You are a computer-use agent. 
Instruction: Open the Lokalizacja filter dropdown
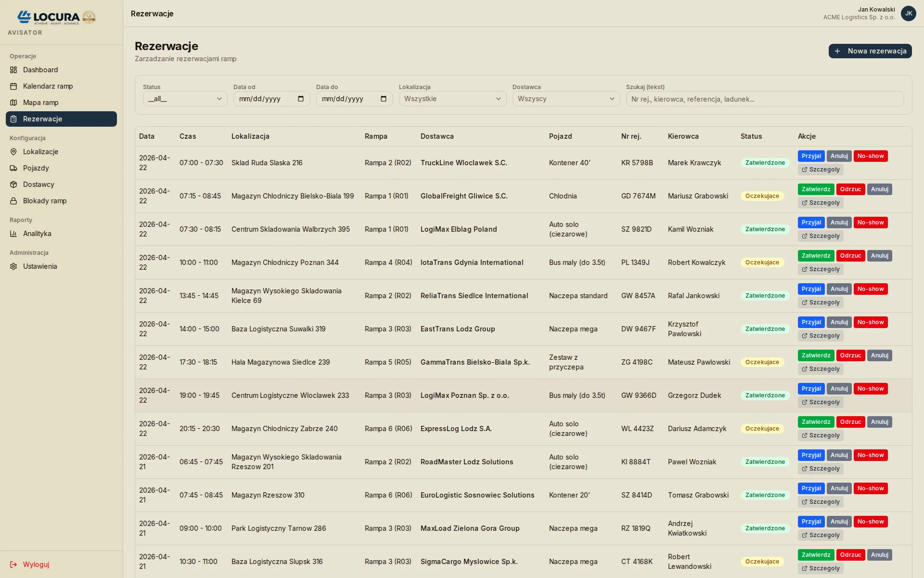pos(452,99)
